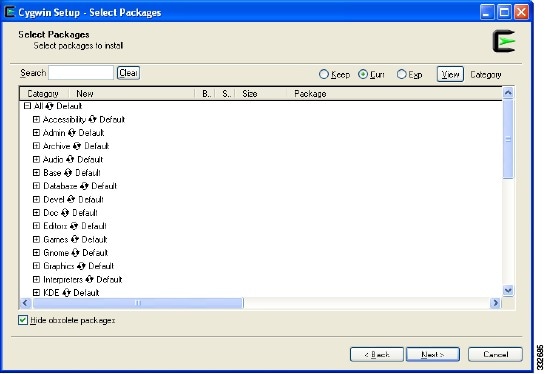Expand the KDE category
This screenshot has height=374, width=545.
point(36,292)
